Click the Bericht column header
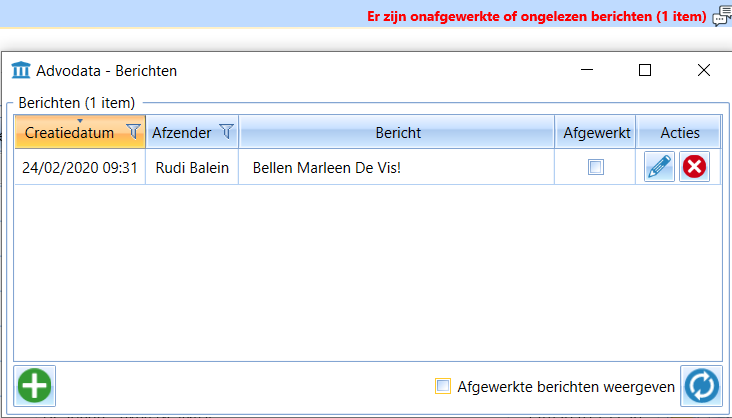The height and width of the screenshot is (418, 732). 397,133
